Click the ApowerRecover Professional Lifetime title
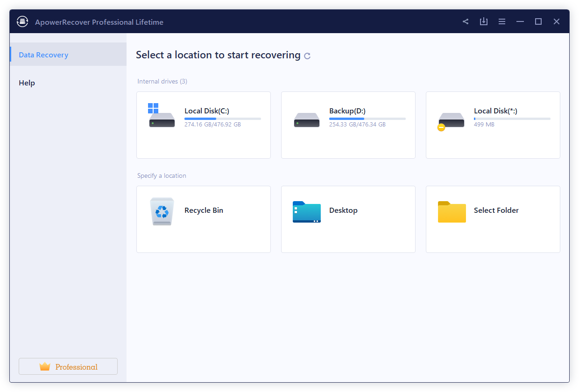 pos(99,22)
